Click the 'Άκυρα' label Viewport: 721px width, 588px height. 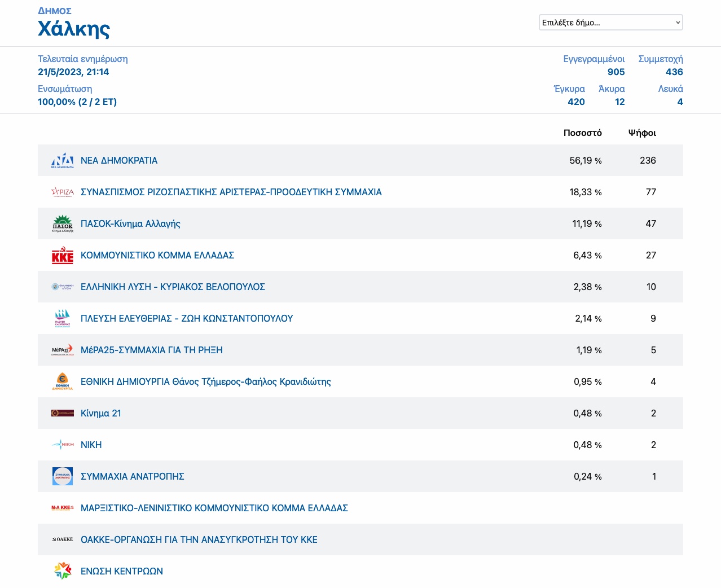click(612, 89)
